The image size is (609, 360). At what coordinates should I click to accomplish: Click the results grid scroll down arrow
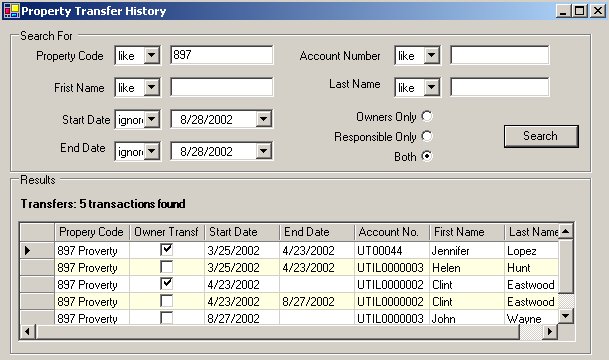pos(566,316)
